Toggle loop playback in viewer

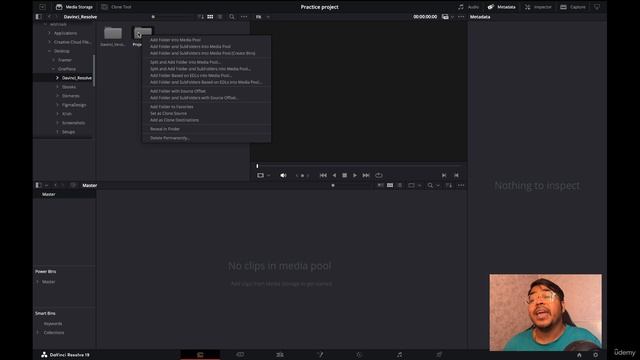coord(379,175)
